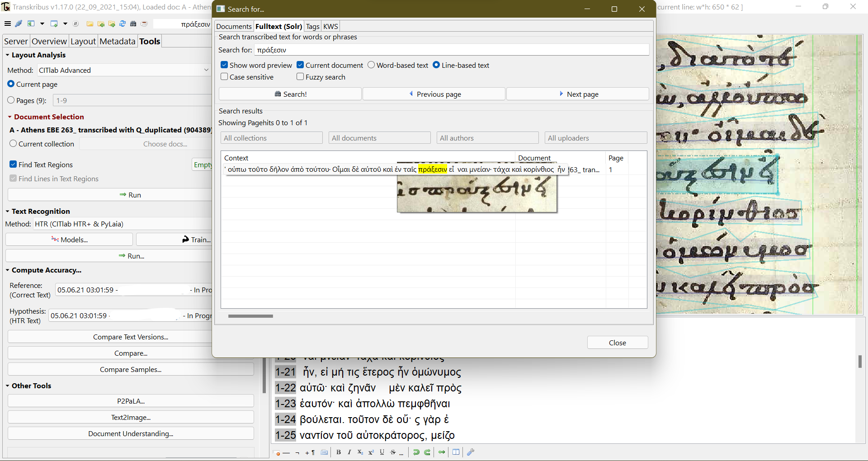Toggle underline formatting
This screenshot has height=461, width=868.
[382, 452]
